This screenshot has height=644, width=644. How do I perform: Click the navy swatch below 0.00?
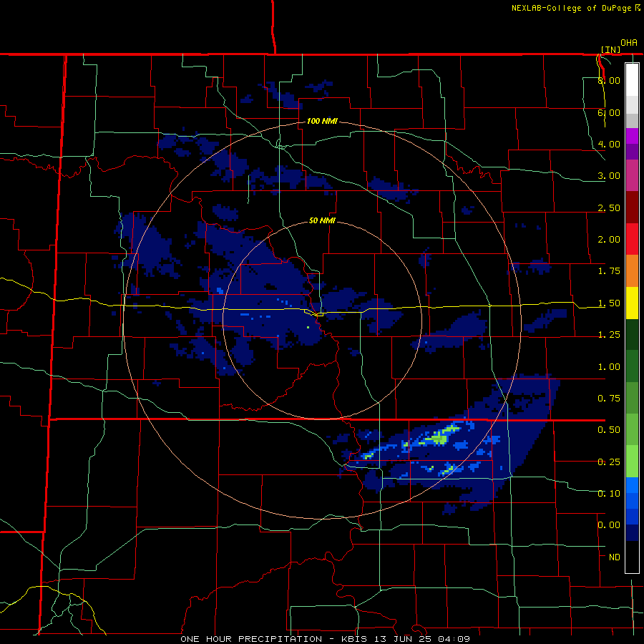point(632,533)
